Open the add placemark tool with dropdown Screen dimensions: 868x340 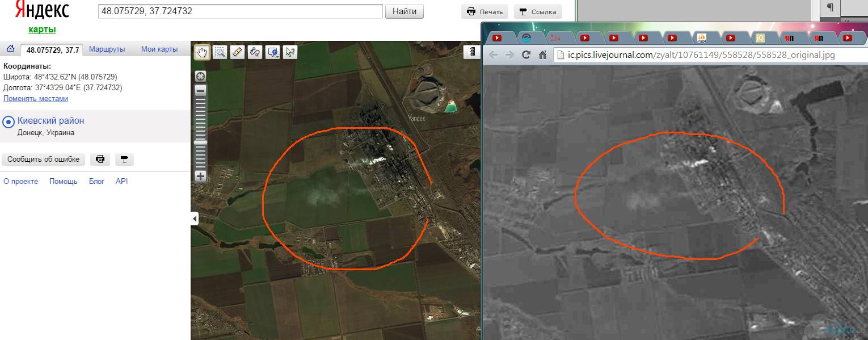click(273, 52)
